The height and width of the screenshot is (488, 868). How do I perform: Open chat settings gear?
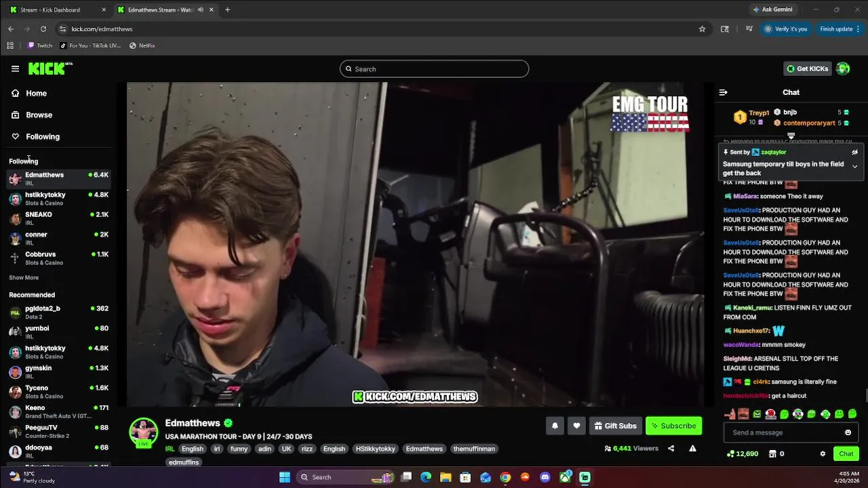click(x=823, y=454)
